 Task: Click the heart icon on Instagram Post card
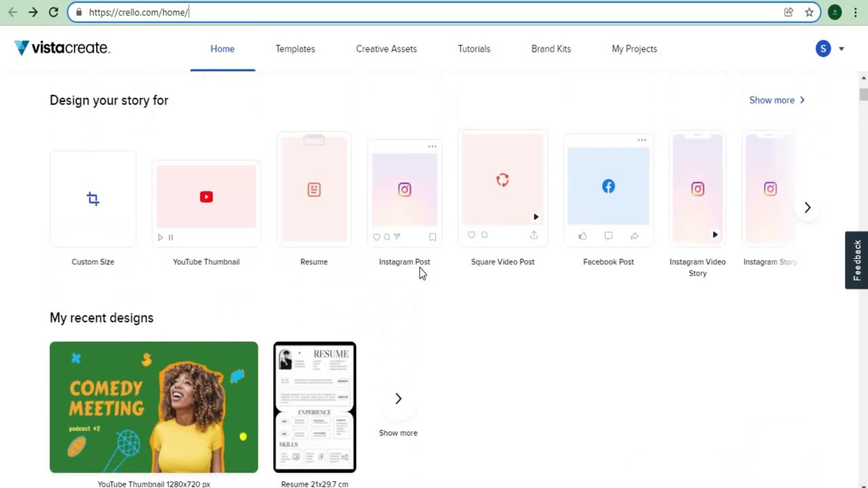[376, 237]
